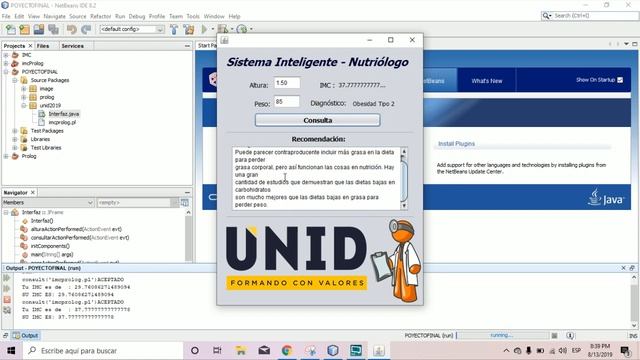Click the Save All toolbar icon
This screenshot has width=640, height=360.
(x=53, y=29)
